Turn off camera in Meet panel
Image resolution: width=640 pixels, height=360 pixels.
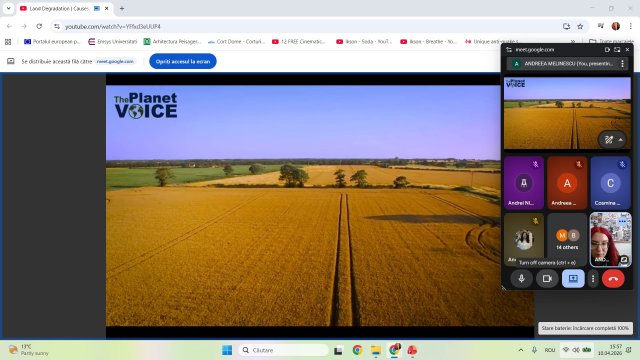point(547,279)
